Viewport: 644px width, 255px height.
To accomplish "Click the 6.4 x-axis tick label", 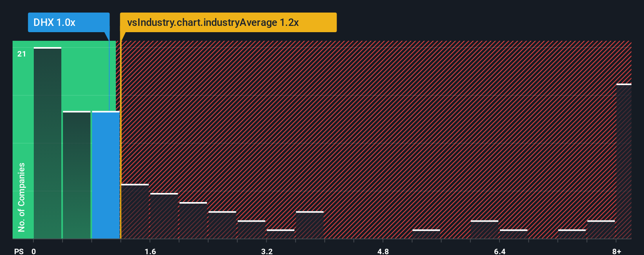I will 500,251.
